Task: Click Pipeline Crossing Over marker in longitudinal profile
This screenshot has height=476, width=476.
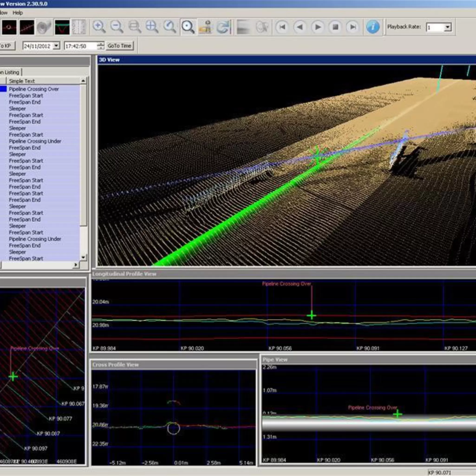Action: tap(312, 315)
